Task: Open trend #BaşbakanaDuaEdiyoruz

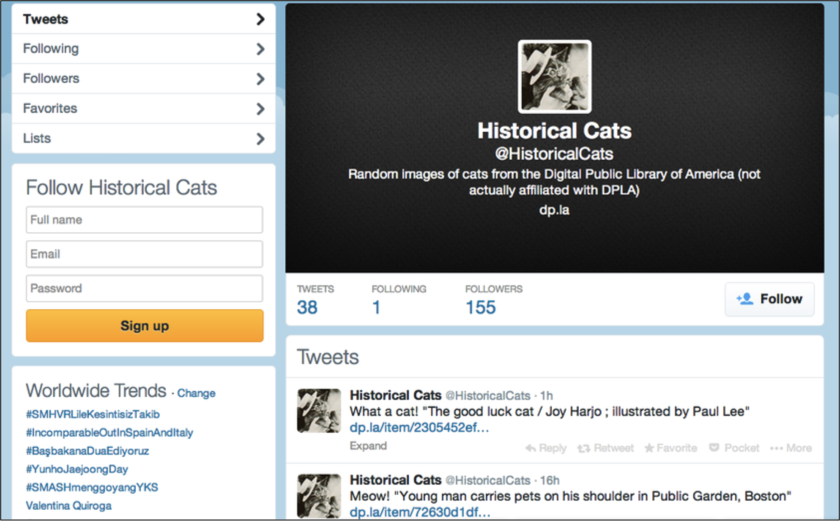Action: 87,451
